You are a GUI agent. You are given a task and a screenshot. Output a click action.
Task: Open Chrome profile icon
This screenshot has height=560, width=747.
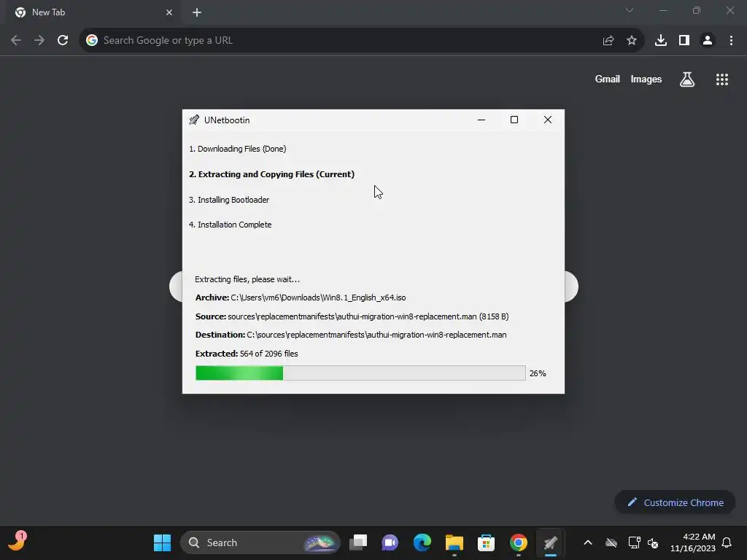pos(708,41)
